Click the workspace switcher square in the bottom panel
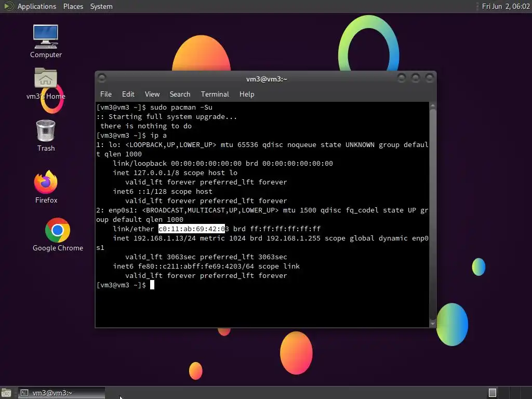 (x=493, y=393)
